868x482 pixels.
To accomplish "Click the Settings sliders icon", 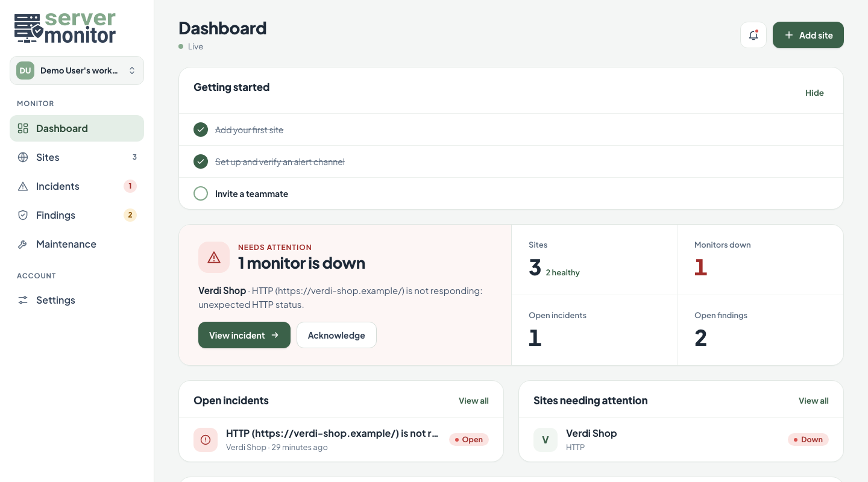I will pyautogui.click(x=23, y=300).
